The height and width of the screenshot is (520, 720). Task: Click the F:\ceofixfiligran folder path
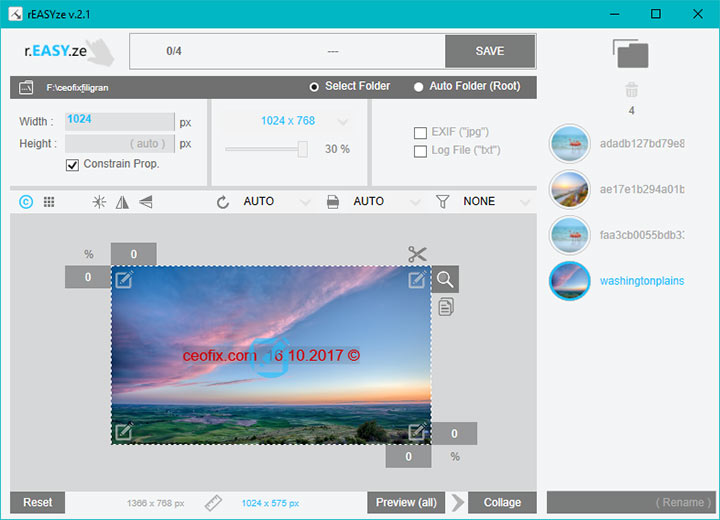pyautogui.click(x=77, y=88)
